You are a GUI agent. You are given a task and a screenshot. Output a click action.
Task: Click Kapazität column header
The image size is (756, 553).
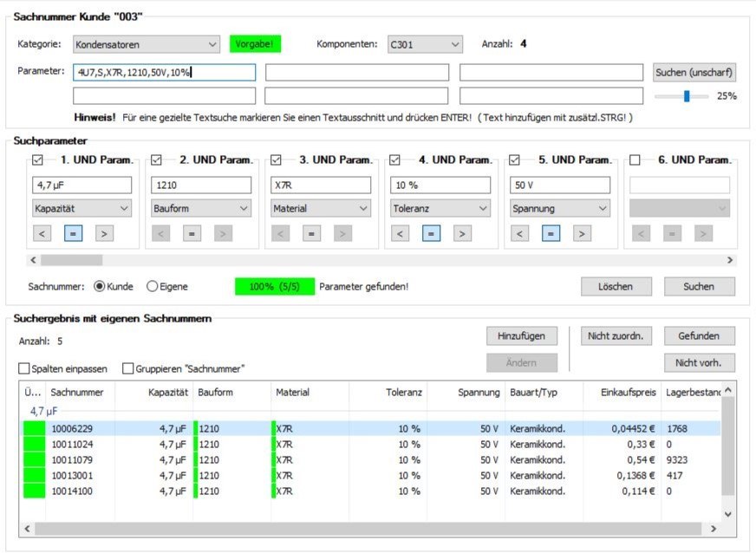click(x=153, y=393)
